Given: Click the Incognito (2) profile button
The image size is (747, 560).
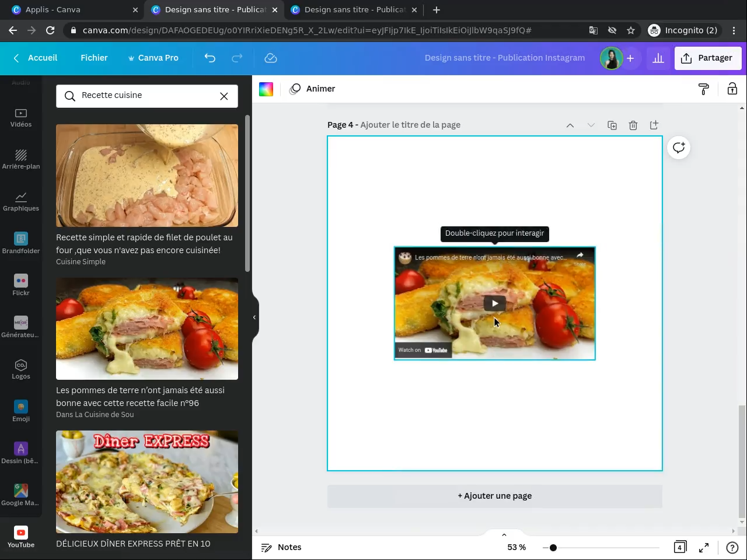Looking at the screenshot, I should pos(683,30).
